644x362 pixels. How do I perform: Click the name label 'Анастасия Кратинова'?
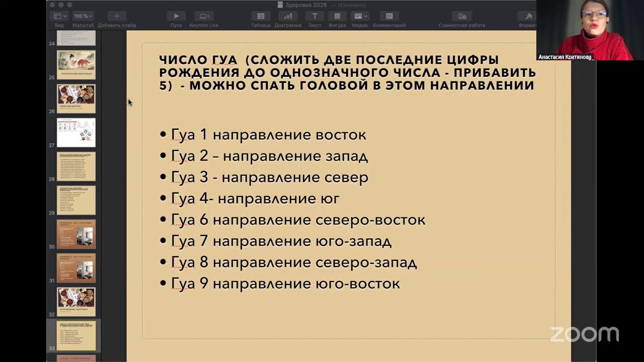click(565, 57)
